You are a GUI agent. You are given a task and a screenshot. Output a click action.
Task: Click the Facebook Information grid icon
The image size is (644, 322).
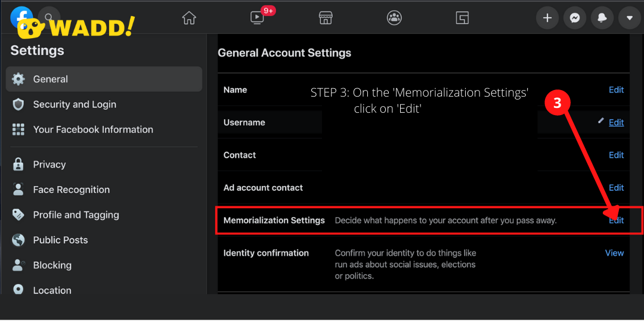pyautogui.click(x=18, y=129)
